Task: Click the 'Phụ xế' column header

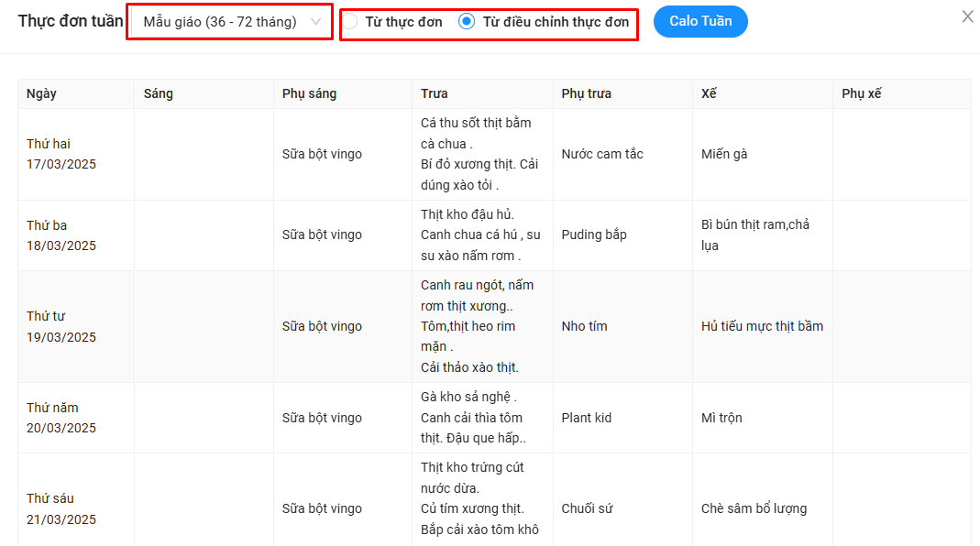Action: [862, 93]
